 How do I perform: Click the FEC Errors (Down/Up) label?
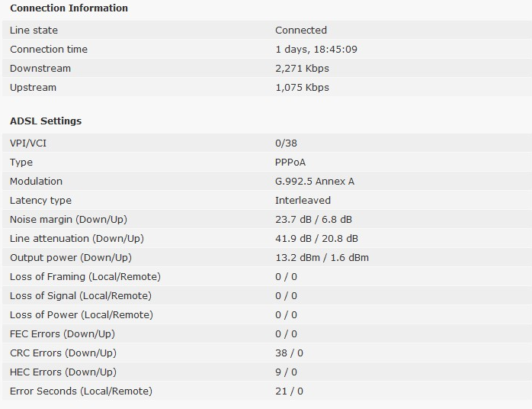pyautogui.click(x=62, y=334)
